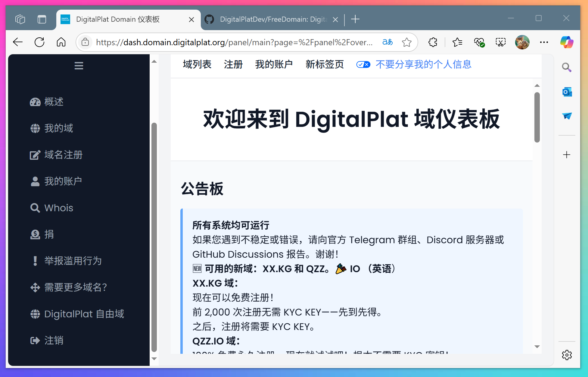
Task: Open the profile avatar menu
Action: [x=522, y=42]
